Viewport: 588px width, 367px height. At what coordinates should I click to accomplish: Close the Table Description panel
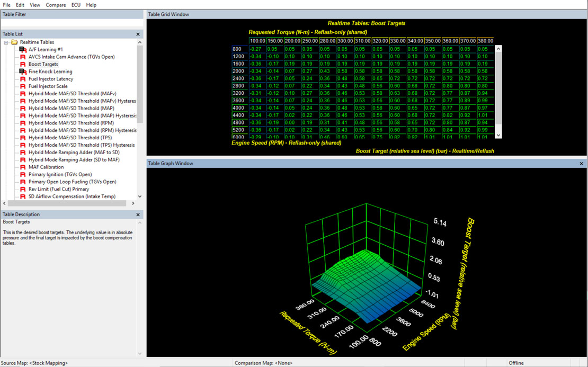pos(138,214)
